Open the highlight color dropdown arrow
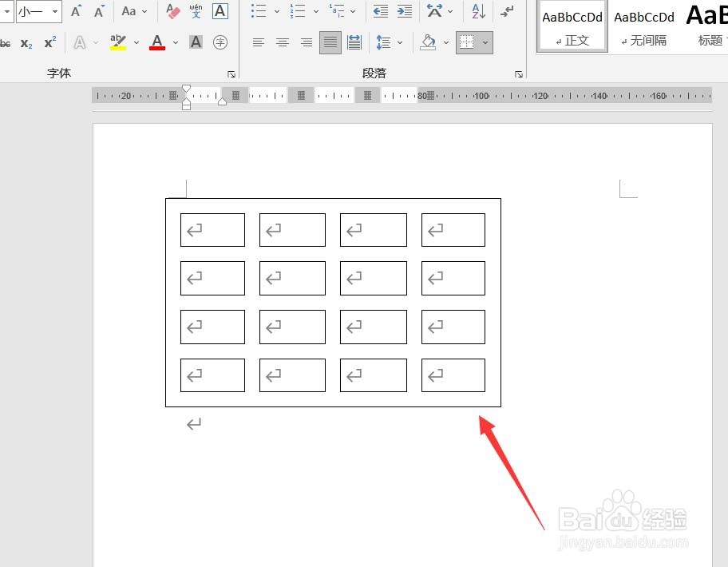The height and width of the screenshot is (567, 728). 136,42
